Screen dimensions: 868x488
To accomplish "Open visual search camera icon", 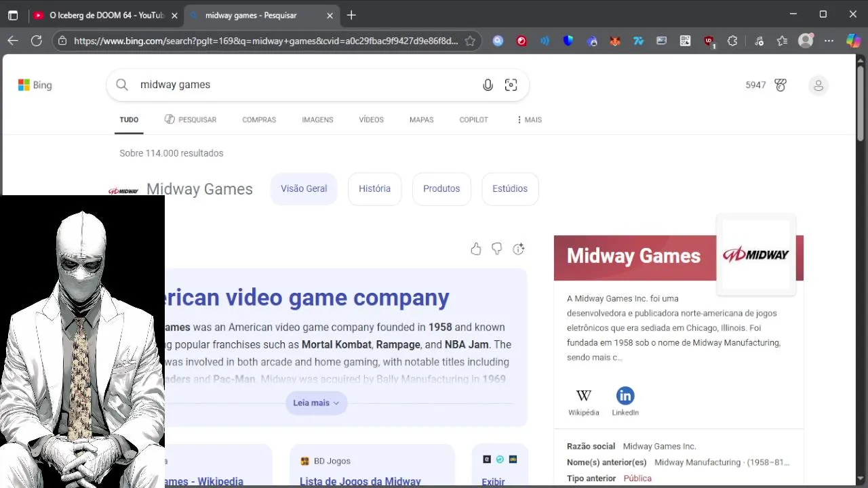I will pos(511,85).
